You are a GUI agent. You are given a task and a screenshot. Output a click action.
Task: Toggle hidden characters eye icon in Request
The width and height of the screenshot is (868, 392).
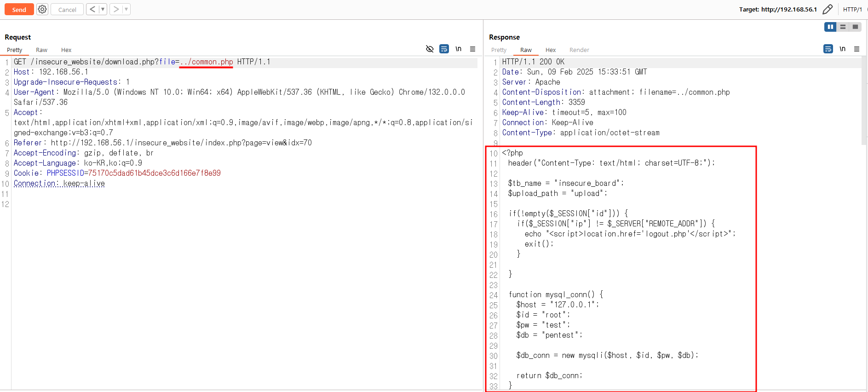(x=430, y=49)
